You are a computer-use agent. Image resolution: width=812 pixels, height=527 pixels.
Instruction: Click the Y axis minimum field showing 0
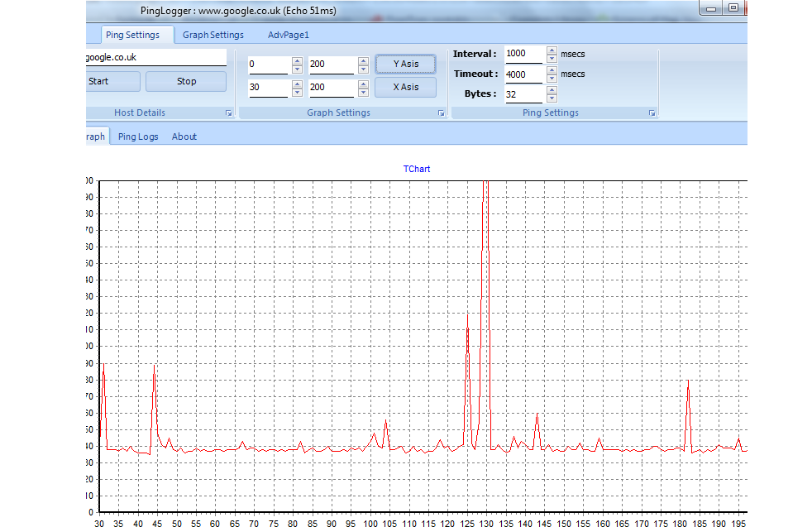click(x=268, y=65)
